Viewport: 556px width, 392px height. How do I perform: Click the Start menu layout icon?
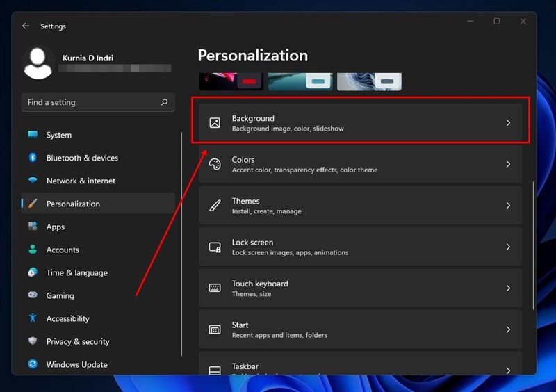[215, 329]
